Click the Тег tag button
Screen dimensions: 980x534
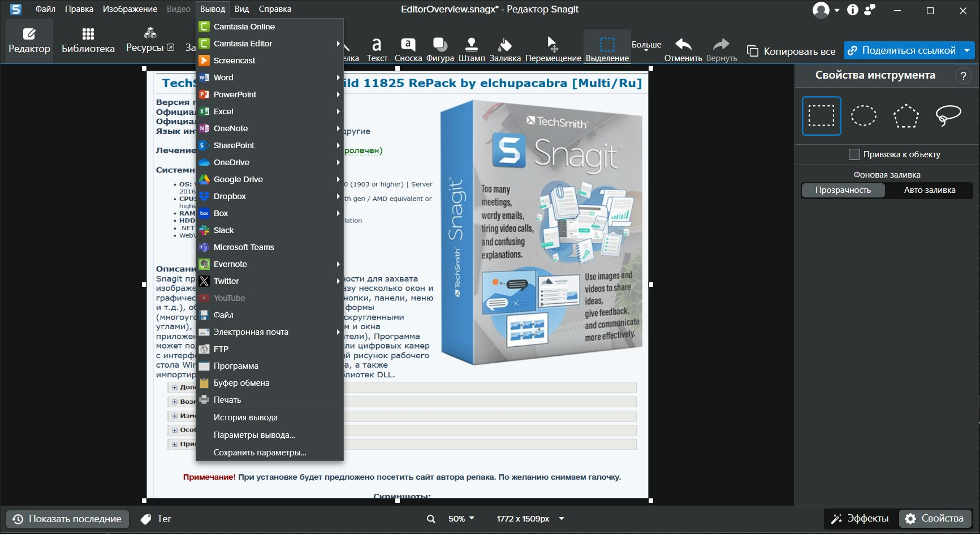coord(156,519)
